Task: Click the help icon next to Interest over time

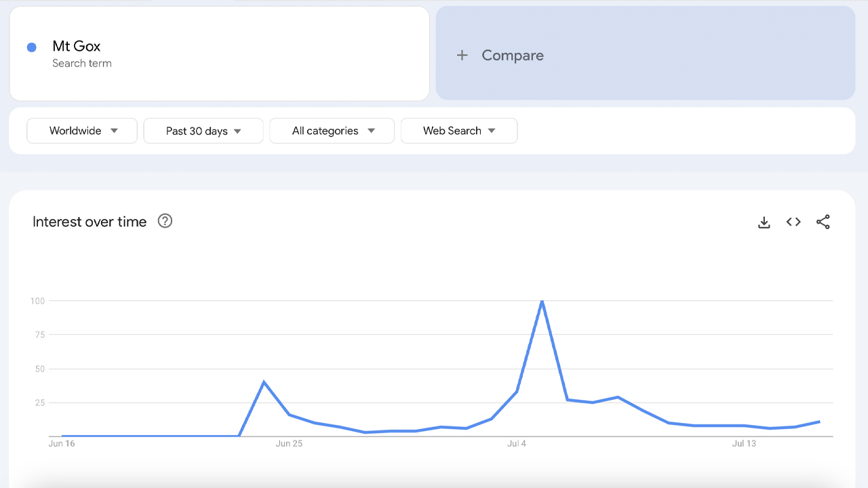Action: tap(165, 221)
